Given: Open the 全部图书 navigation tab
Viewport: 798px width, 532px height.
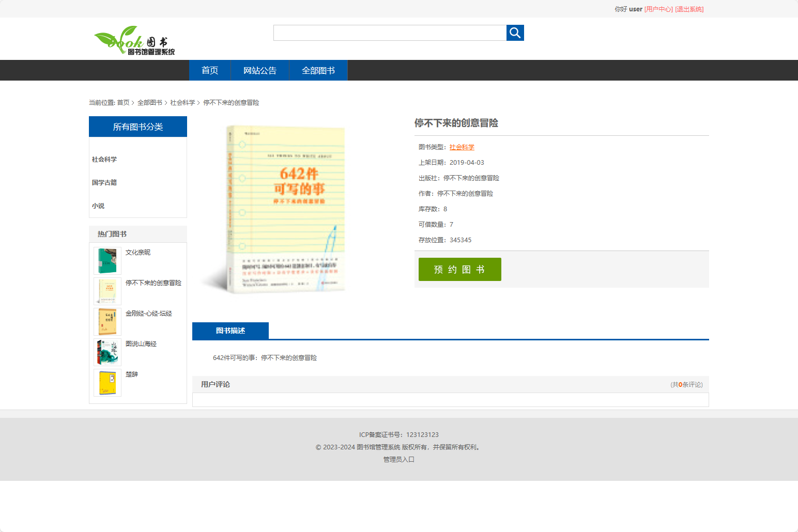Looking at the screenshot, I should pos(318,70).
